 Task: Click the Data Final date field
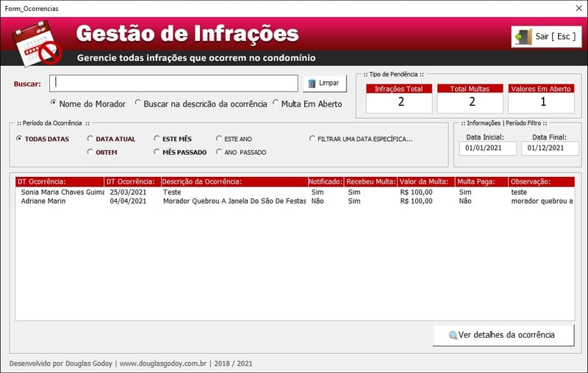point(549,148)
